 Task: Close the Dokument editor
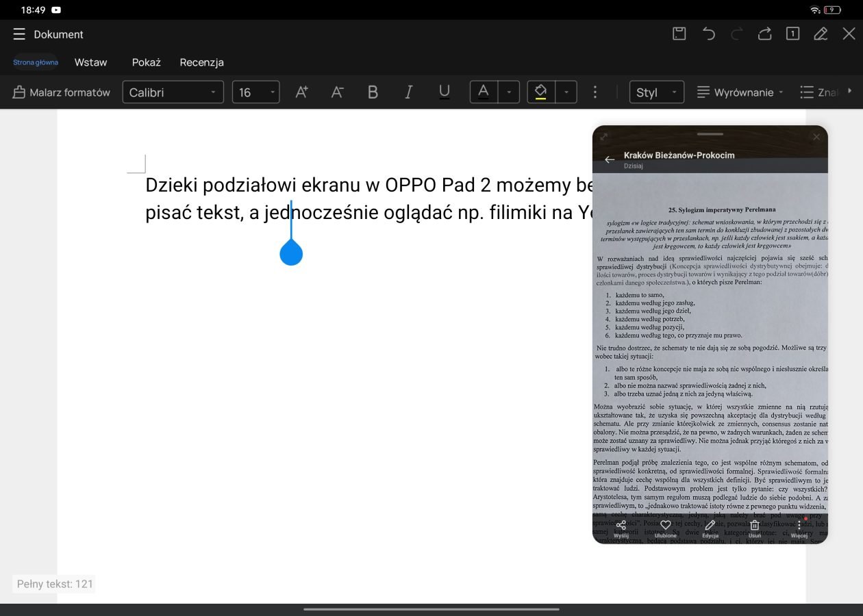849,34
